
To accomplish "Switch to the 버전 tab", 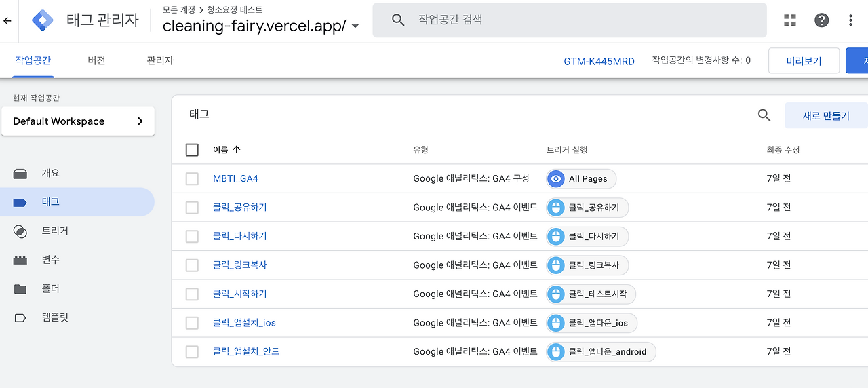I will (96, 60).
